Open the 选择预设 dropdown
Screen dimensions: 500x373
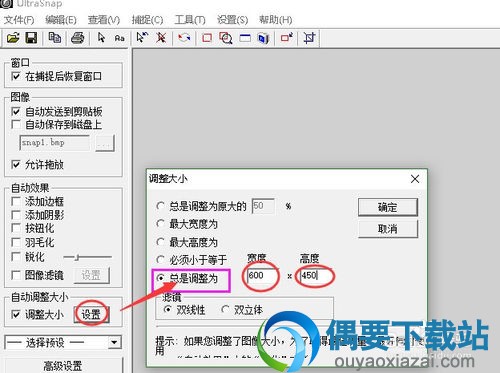63,342
